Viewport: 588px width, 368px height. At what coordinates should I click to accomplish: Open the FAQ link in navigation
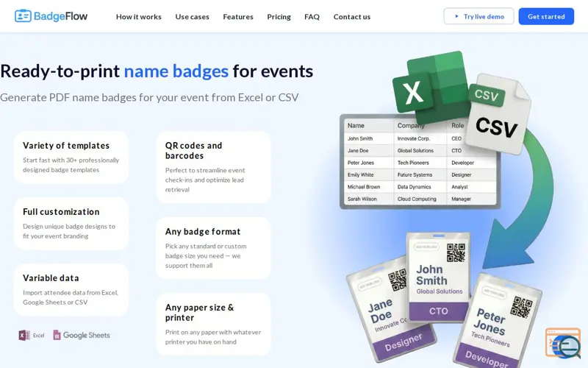coord(312,16)
